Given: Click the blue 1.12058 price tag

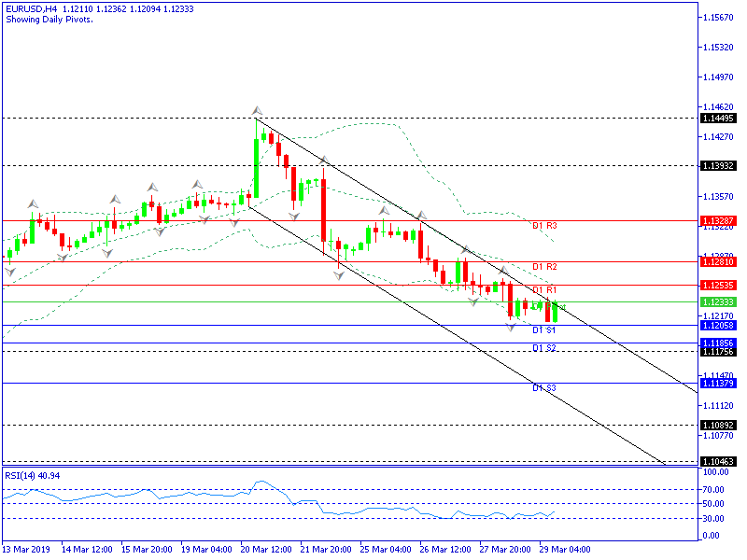Looking at the screenshot, I should tap(717, 326).
